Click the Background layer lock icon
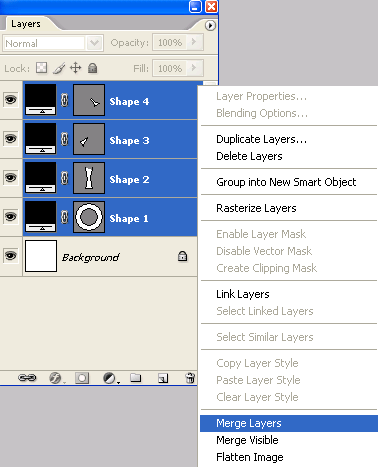Image resolution: width=378 pixels, height=467 pixels. pos(182,256)
